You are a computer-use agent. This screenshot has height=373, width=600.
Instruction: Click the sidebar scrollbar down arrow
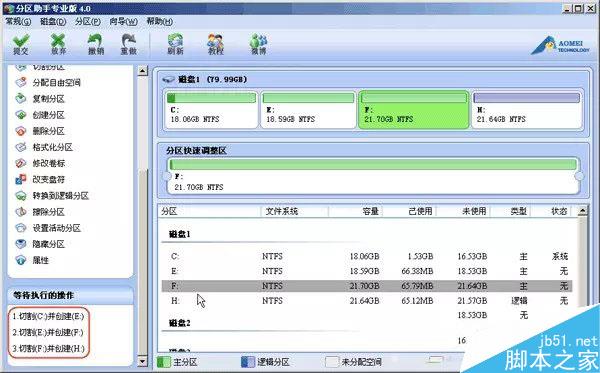pos(142,361)
